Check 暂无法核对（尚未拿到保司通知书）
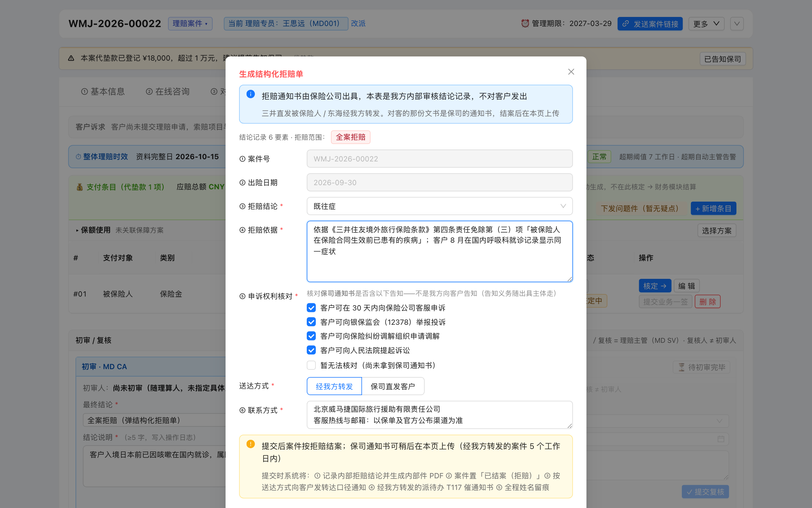The width and height of the screenshot is (812, 508). (x=311, y=365)
